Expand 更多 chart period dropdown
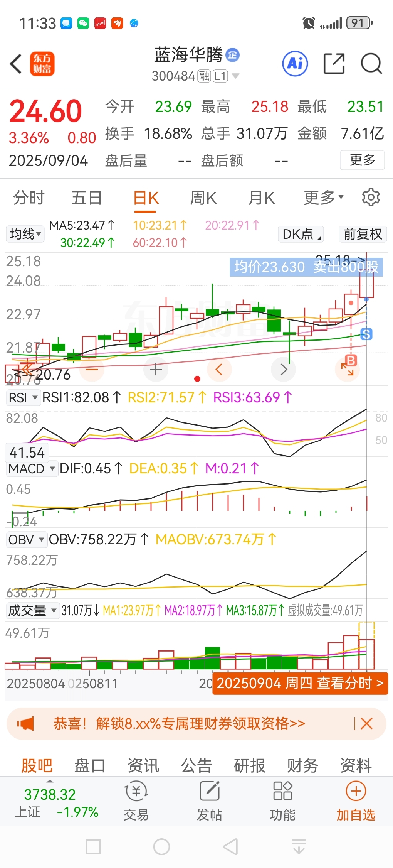Image resolution: width=393 pixels, height=868 pixels. point(324,198)
